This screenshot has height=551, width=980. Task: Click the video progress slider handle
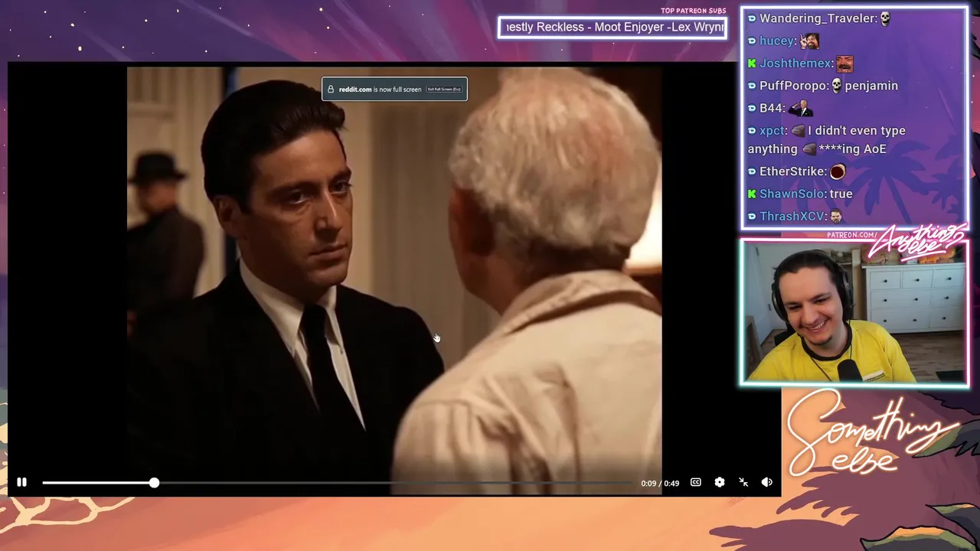154,483
